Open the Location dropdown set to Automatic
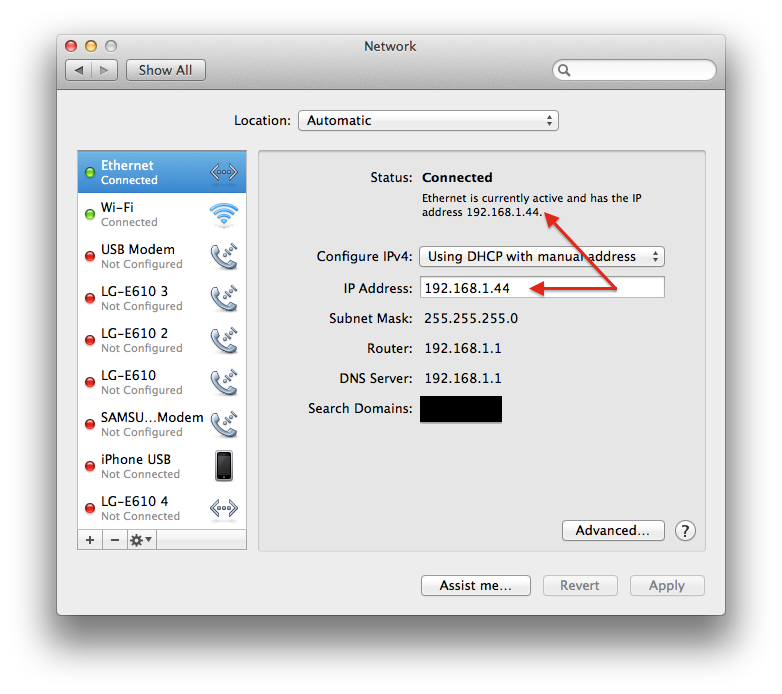The width and height of the screenshot is (782, 694). pyautogui.click(x=428, y=120)
